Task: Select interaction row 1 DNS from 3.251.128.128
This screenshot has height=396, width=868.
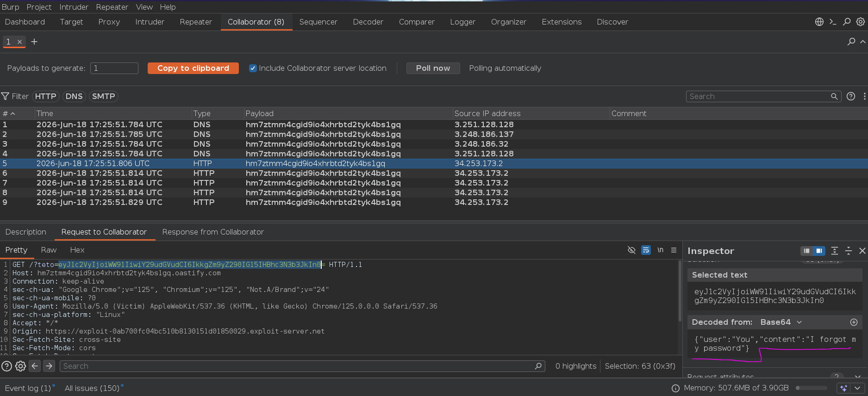Action: [x=434, y=124]
